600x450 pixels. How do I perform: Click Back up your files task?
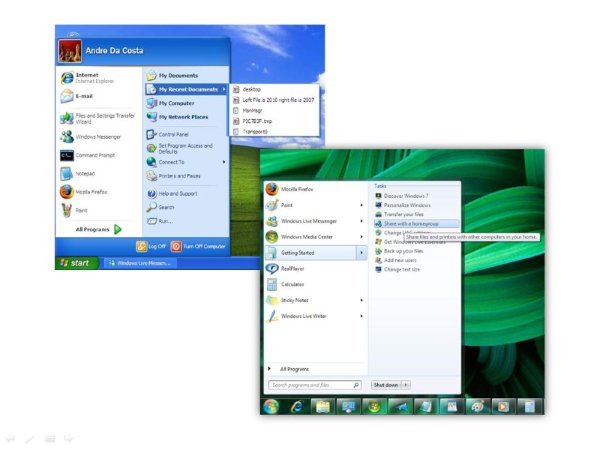[399, 251]
